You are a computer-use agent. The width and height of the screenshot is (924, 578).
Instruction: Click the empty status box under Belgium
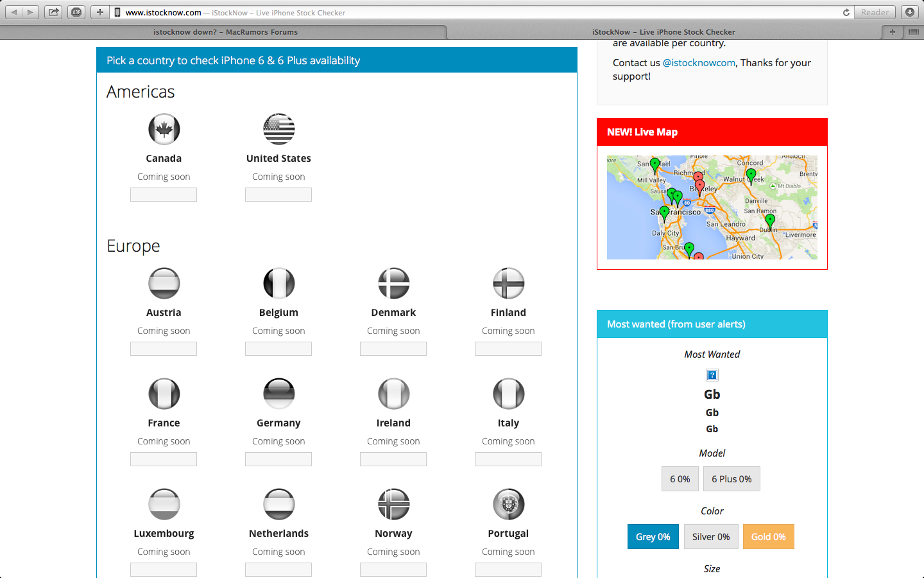(x=278, y=349)
